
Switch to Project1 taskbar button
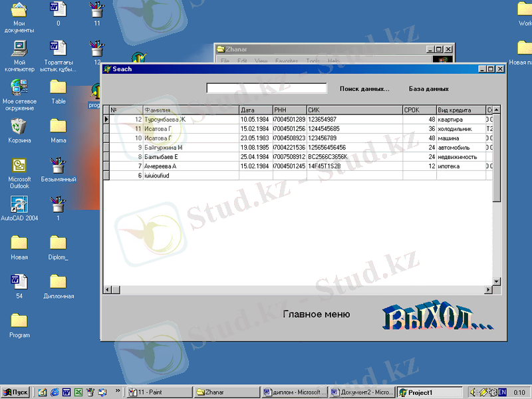(x=429, y=392)
